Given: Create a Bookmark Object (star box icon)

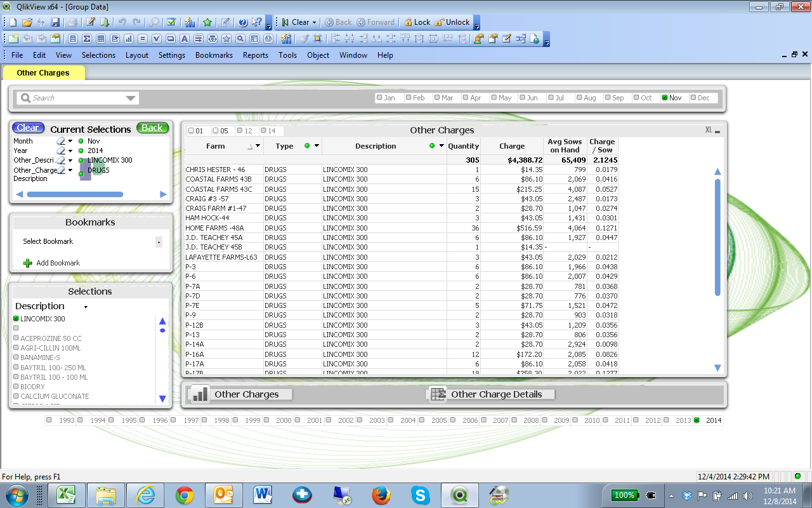Looking at the screenshot, I should click(226, 39).
